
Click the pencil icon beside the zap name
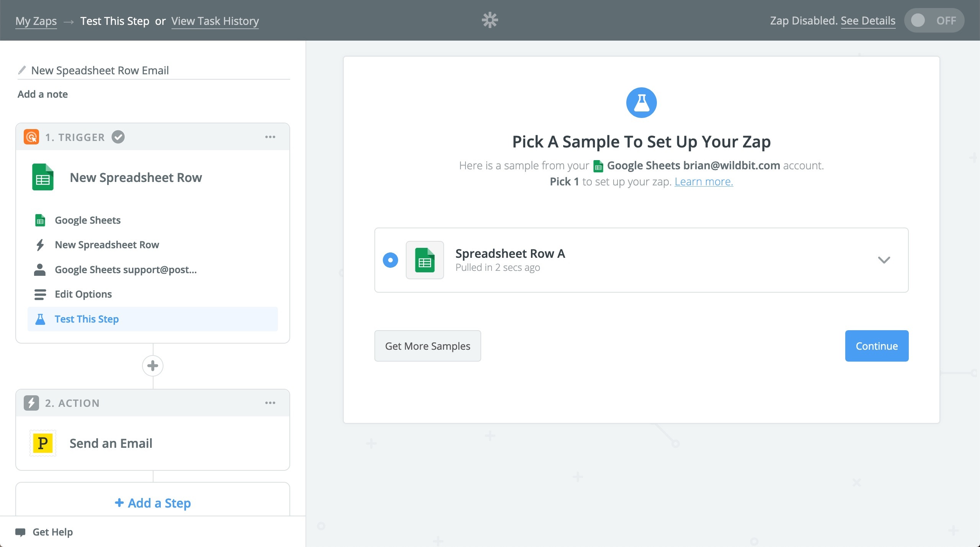click(22, 70)
